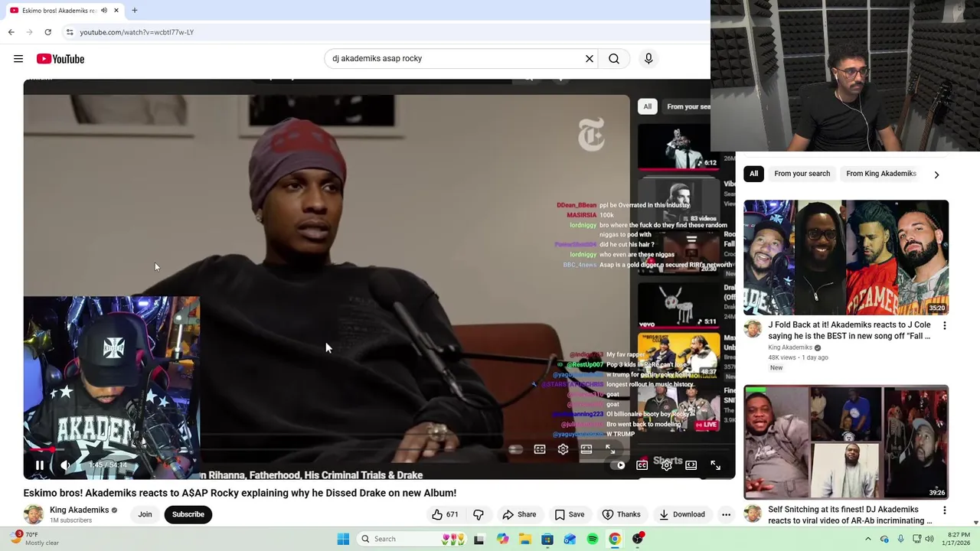Go to YouTube home via logo

point(60,59)
